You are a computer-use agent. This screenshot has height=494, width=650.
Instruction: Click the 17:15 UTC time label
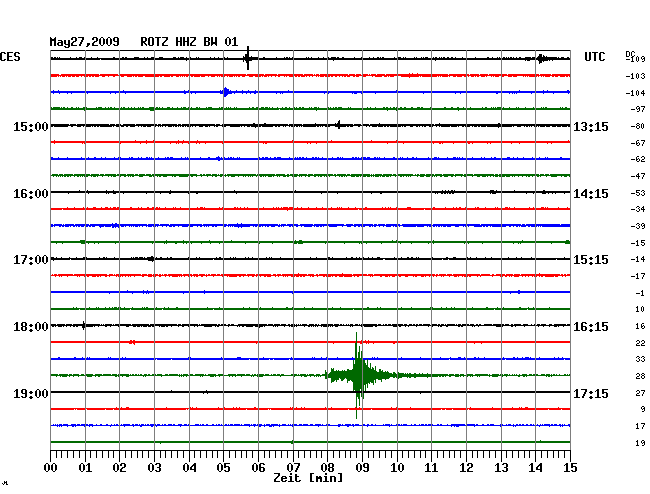pyautogui.click(x=591, y=393)
